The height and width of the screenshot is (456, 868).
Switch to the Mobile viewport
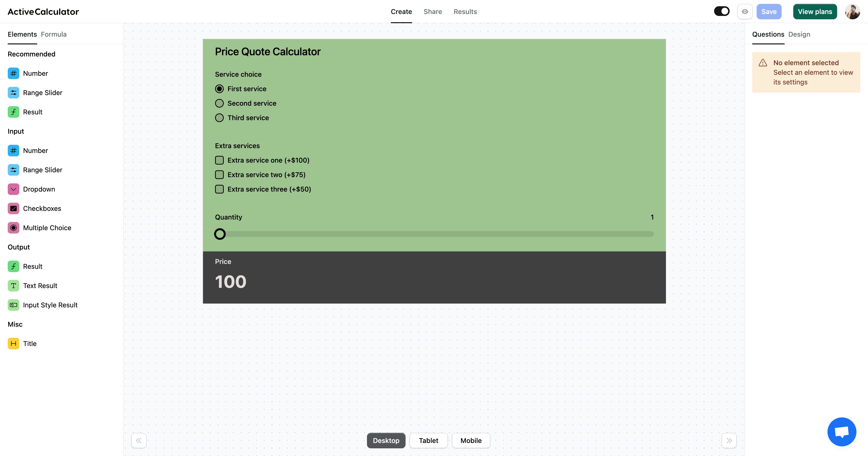470,441
